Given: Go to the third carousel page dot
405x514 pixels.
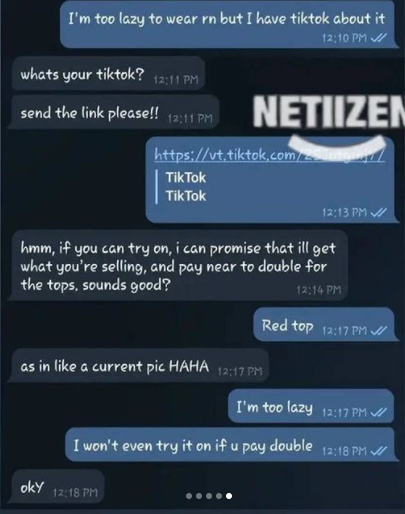Looking at the screenshot, I should click(x=209, y=496).
